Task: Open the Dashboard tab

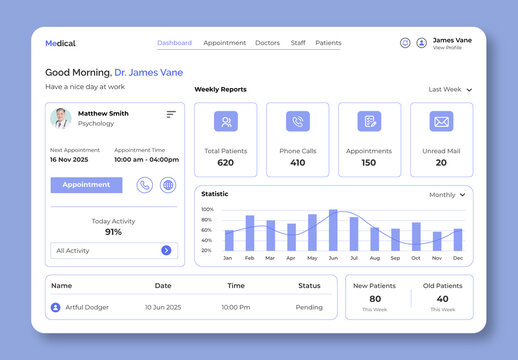Action: click(x=174, y=43)
